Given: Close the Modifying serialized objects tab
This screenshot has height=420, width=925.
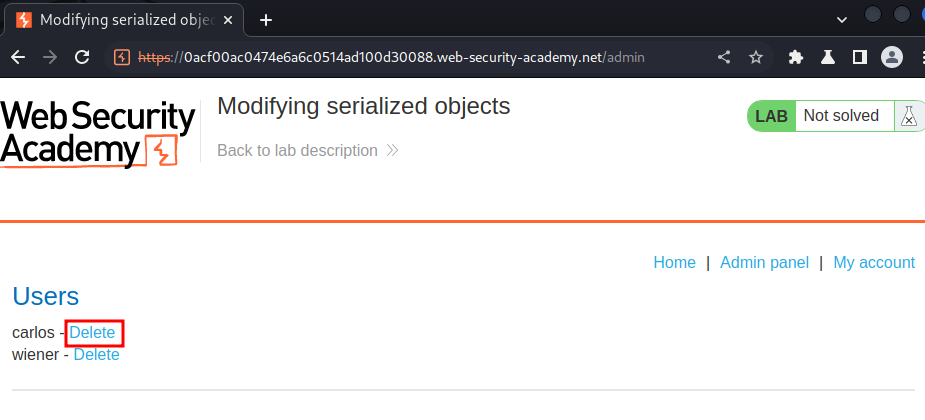Looking at the screenshot, I should tap(232, 19).
